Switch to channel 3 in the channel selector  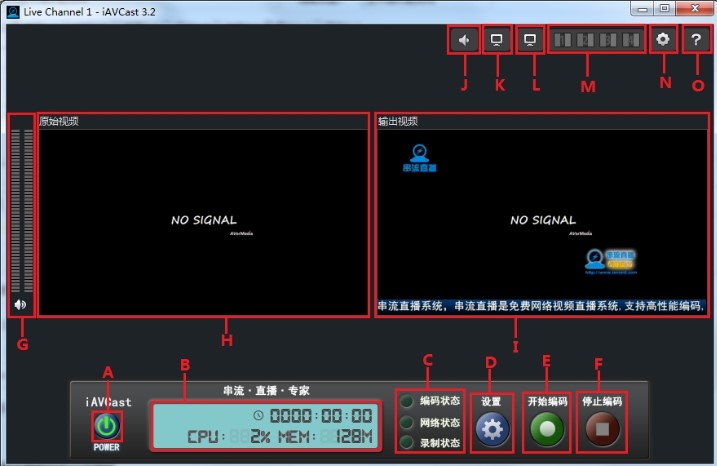(x=608, y=40)
